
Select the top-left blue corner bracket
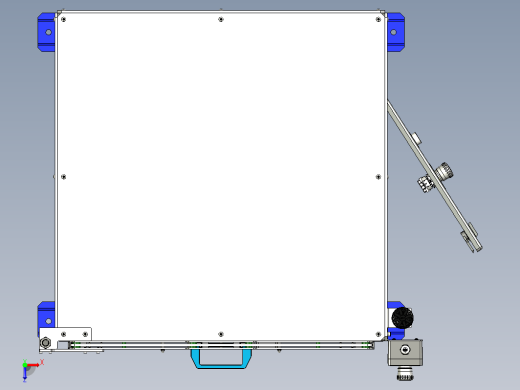pos(46,32)
